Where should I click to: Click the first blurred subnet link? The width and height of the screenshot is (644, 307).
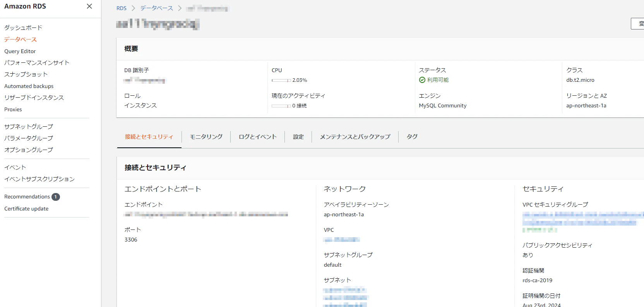(344, 290)
